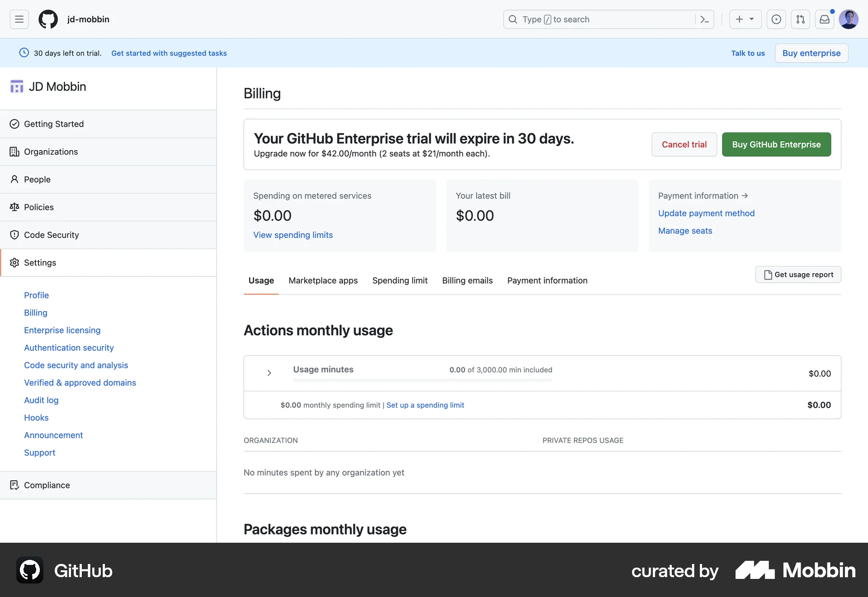Click Buy GitHub Enterprise
The height and width of the screenshot is (597, 868).
tap(776, 144)
